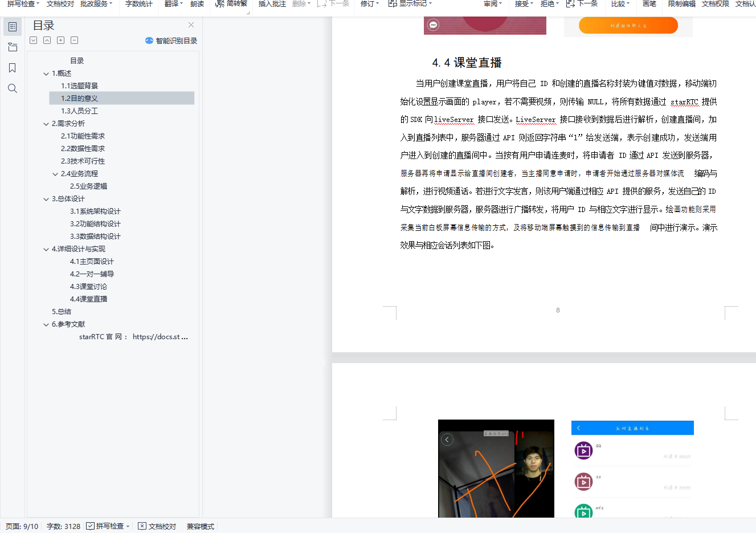Click the 文档校对 toolbar item at top

[x=60, y=3]
